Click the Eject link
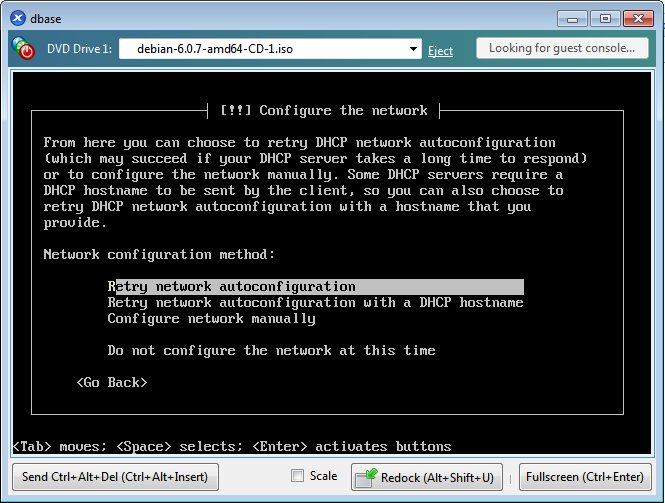The width and height of the screenshot is (665, 503). (x=440, y=50)
